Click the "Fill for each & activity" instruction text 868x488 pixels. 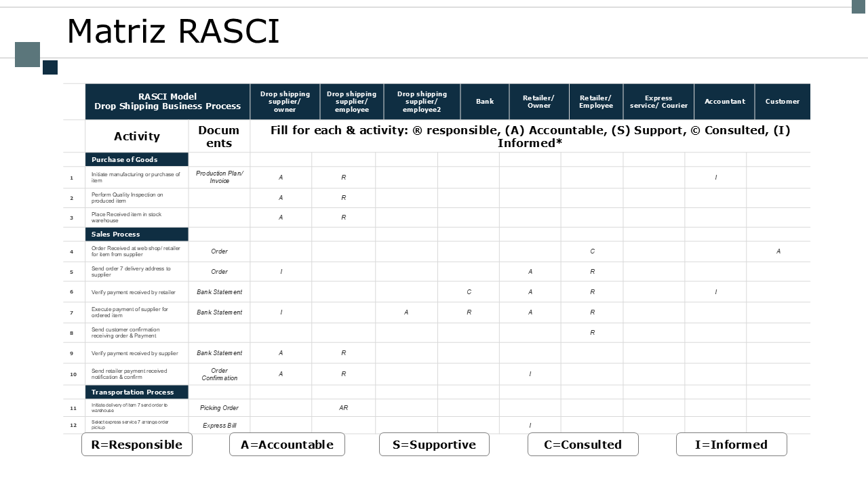[530, 136]
